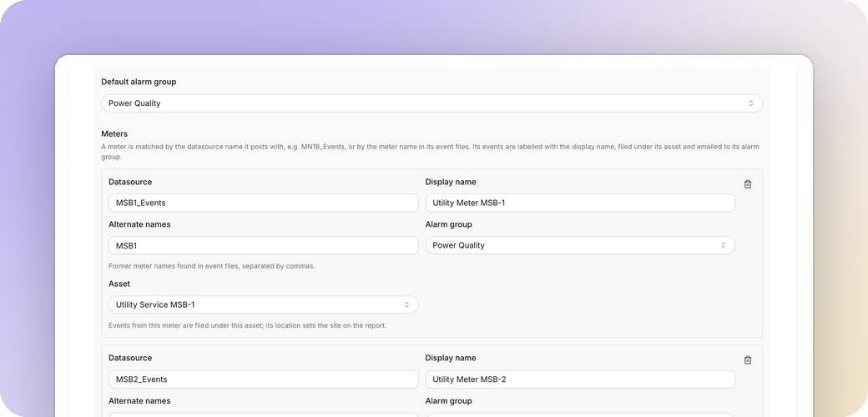Delete the MSB2_Events meter entry
Screen dimensions: 868x417
747,360
